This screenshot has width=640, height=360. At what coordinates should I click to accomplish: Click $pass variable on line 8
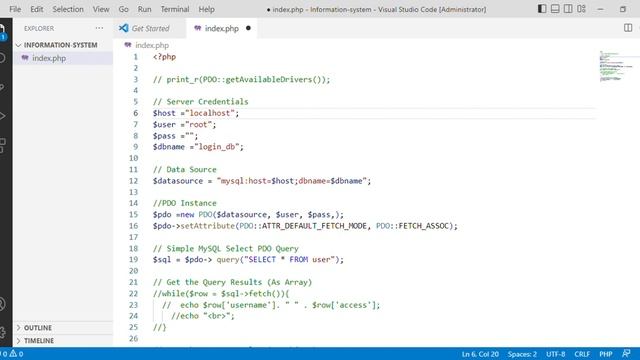164,136
